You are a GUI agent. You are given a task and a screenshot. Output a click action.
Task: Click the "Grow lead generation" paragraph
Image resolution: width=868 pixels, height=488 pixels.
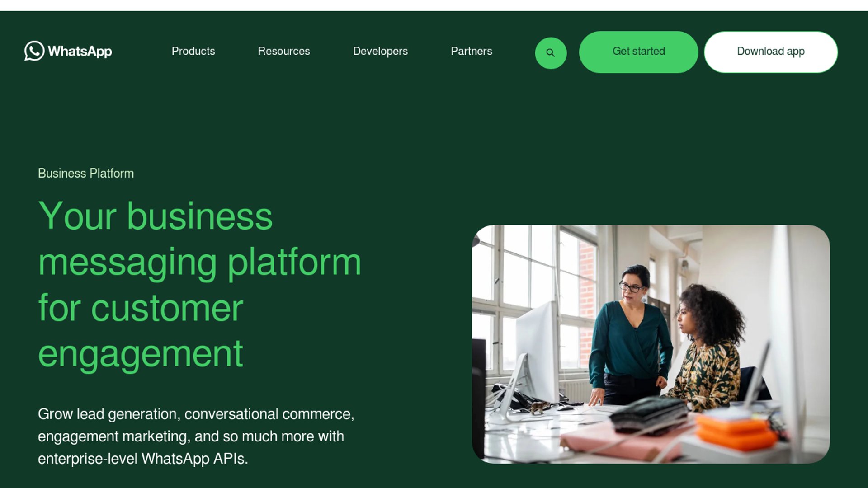tap(196, 436)
